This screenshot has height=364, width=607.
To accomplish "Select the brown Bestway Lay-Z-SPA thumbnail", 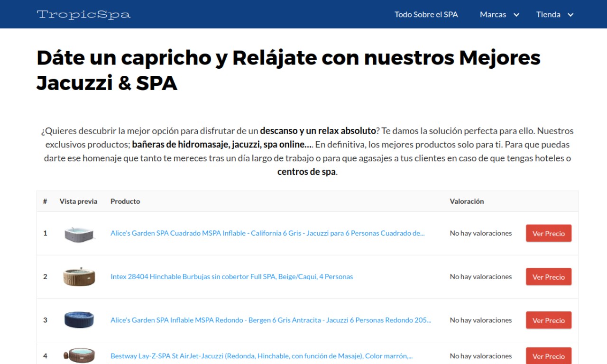I will coord(79,355).
